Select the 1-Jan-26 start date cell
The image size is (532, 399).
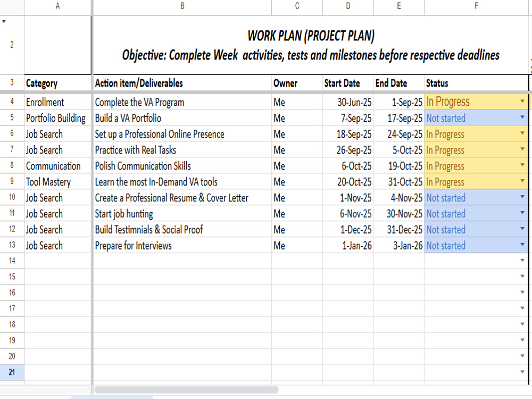coord(348,245)
